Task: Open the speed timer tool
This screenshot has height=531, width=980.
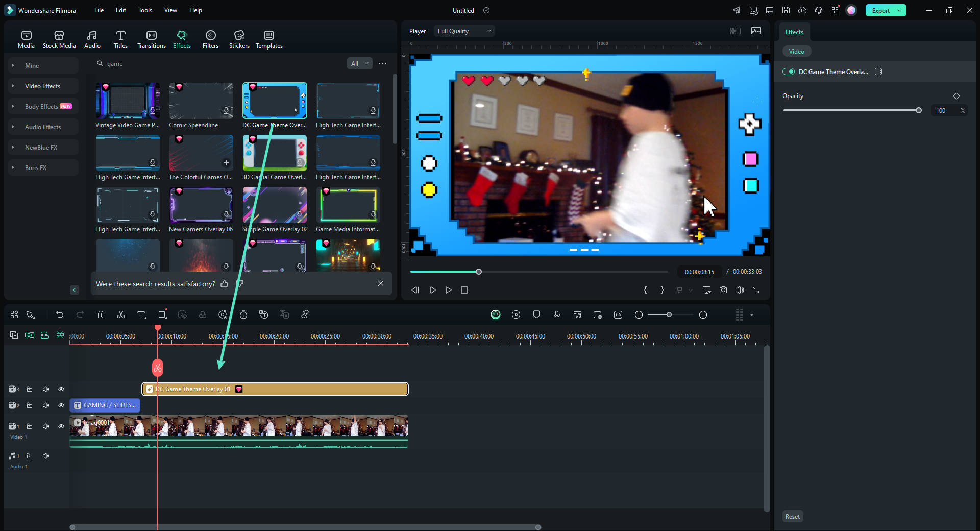Action: point(243,315)
